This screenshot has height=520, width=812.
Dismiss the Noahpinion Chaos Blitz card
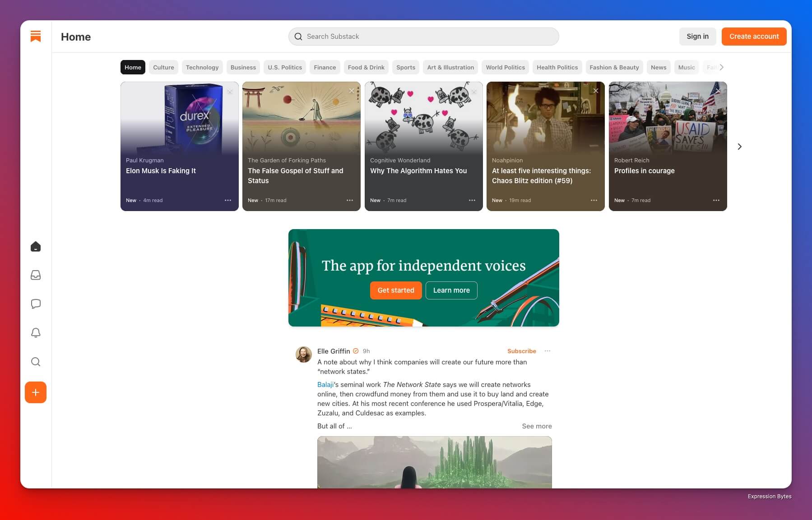click(x=596, y=91)
